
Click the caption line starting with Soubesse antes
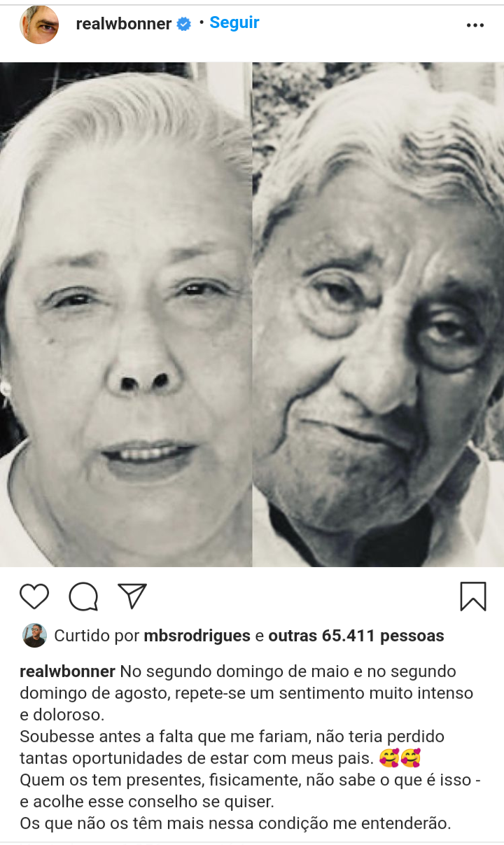(232, 736)
